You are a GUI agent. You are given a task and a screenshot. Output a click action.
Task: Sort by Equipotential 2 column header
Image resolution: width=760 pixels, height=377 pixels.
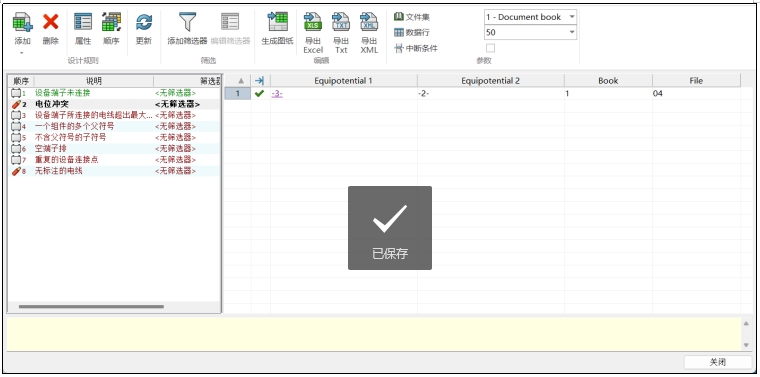tap(491, 81)
